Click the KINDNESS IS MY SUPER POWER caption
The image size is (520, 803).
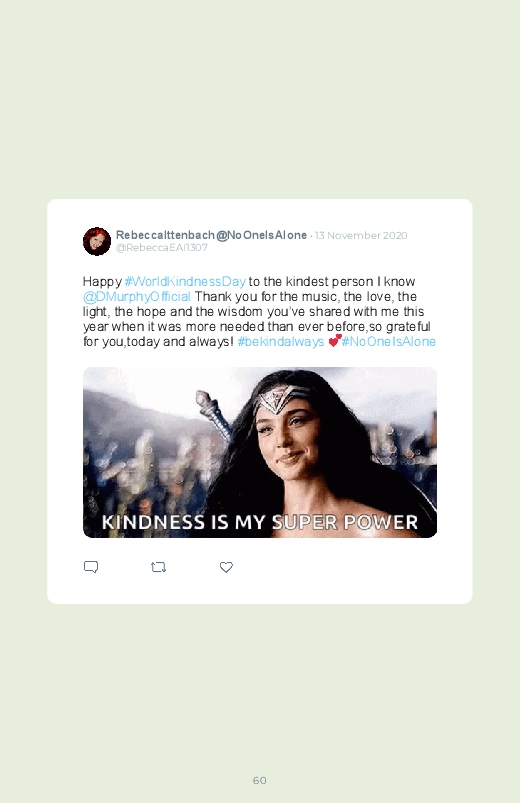pyautogui.click(x=260, y=522)
